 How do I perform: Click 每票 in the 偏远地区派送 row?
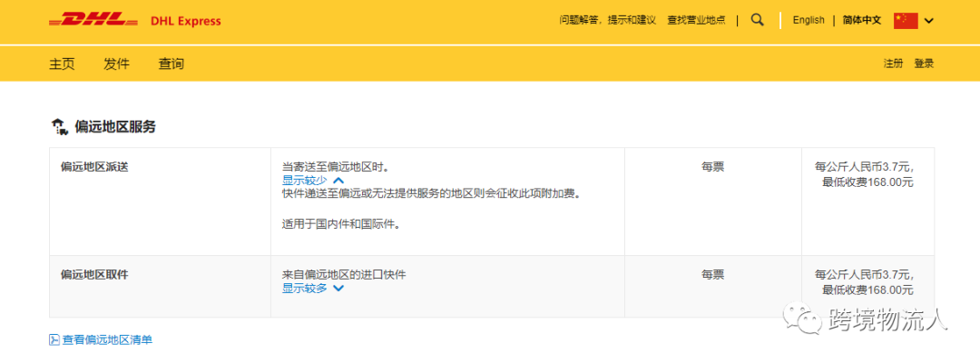click(712, 168)
